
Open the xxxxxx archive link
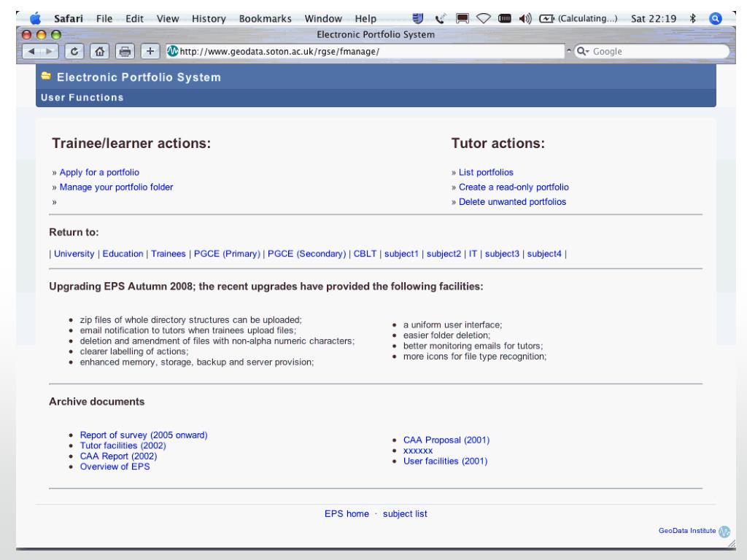(x=418, y=451)
